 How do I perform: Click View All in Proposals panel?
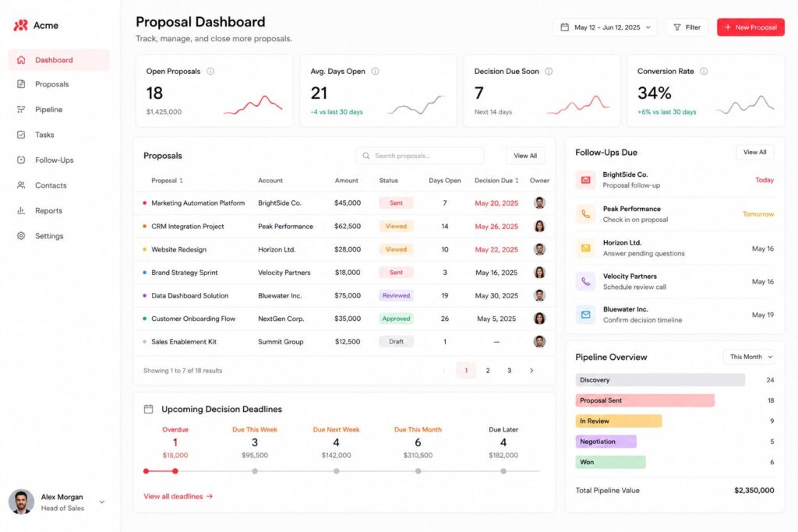coord(525,156)
